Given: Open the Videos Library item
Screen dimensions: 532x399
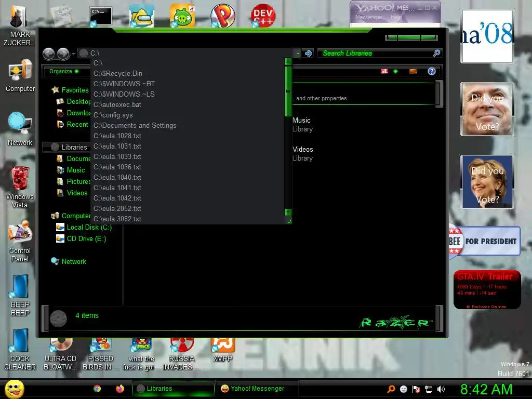Looking at the screenshot, I should coord(303,154).
